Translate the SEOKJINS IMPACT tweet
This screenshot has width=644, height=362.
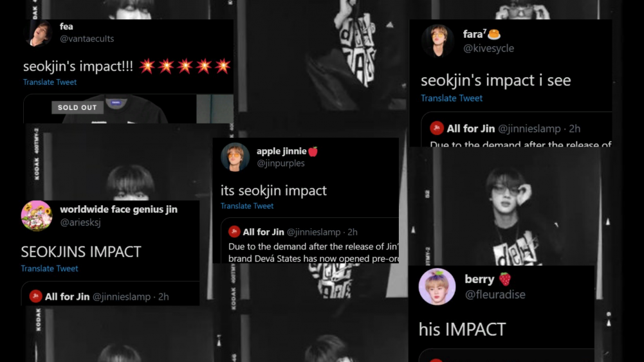pyautogui.click(x=50, y=268)
